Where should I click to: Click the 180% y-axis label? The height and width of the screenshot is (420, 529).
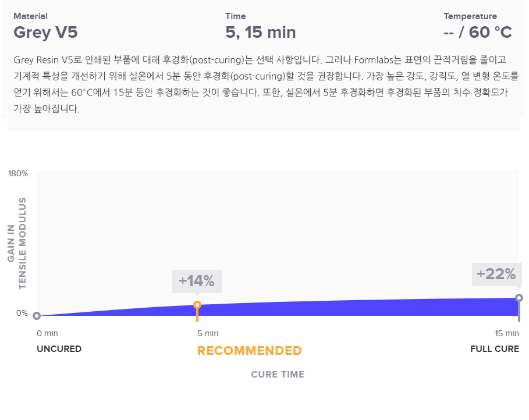pos(18,174)
